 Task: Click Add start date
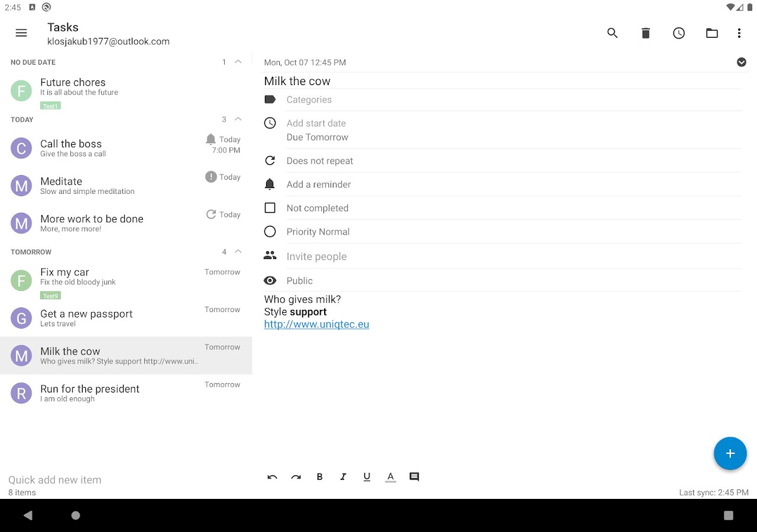(x=316, y=123)
